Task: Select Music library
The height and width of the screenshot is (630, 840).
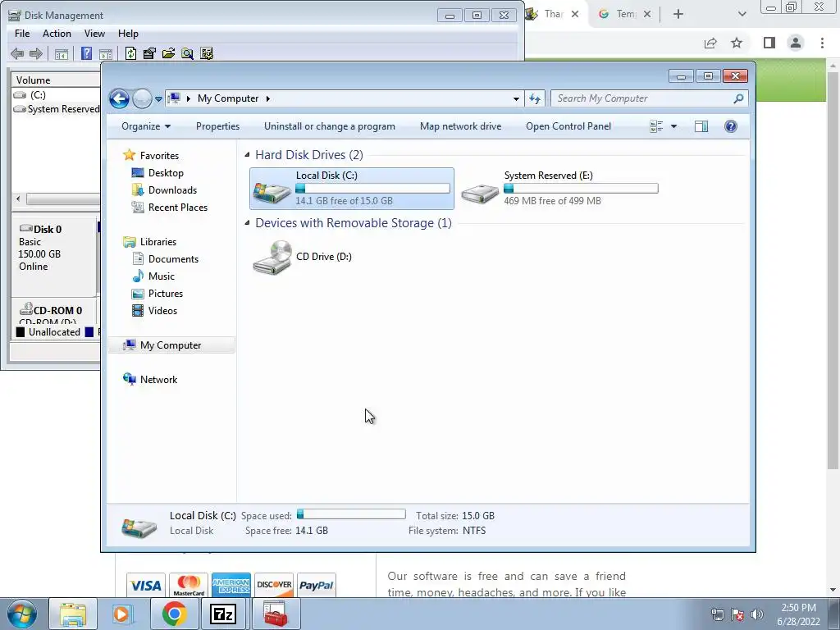Action: 162,276
